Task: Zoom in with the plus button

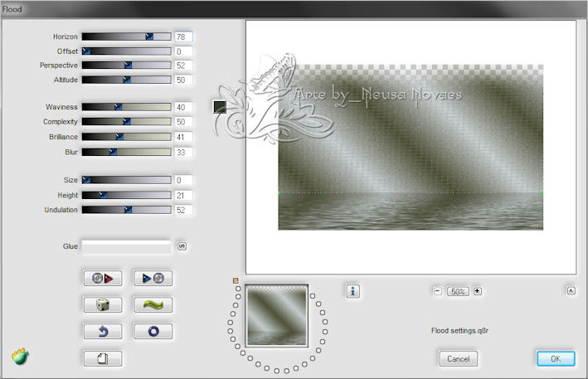Action: pos(478,291)
